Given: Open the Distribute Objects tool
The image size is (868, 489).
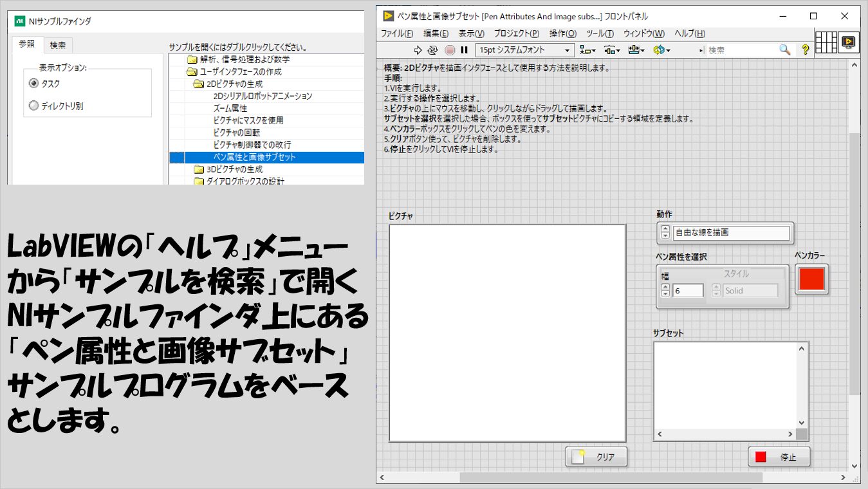Looking at the screenshot, I should [x=611, y=50].
